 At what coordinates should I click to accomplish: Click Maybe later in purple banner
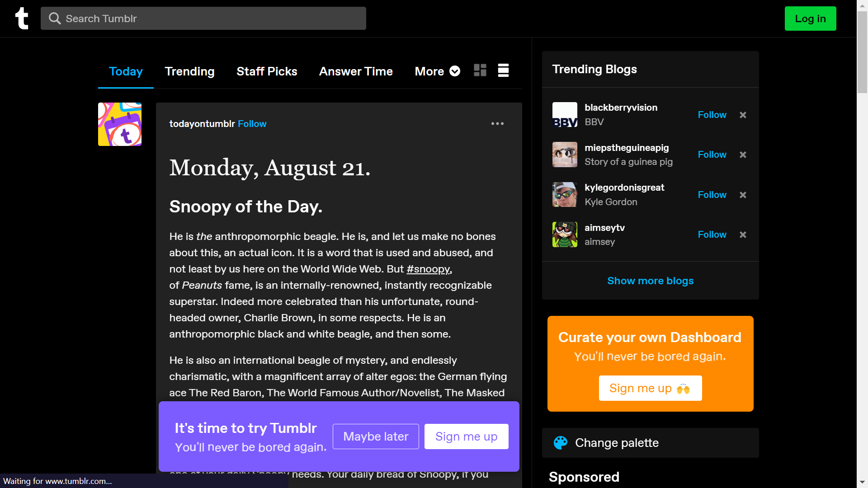point(376,436)
